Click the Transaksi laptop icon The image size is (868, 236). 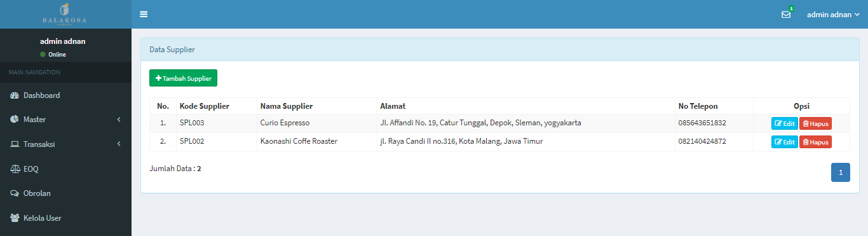tap(15, 144)
